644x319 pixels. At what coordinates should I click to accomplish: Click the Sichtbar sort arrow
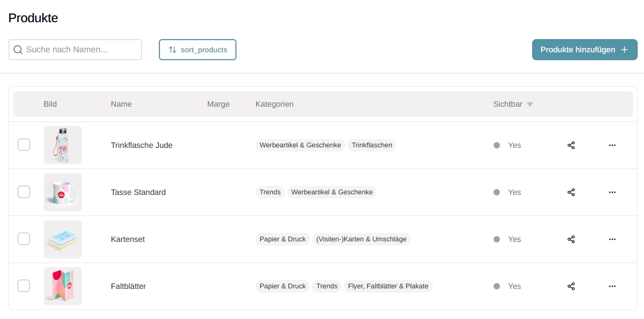pos(529,105)
